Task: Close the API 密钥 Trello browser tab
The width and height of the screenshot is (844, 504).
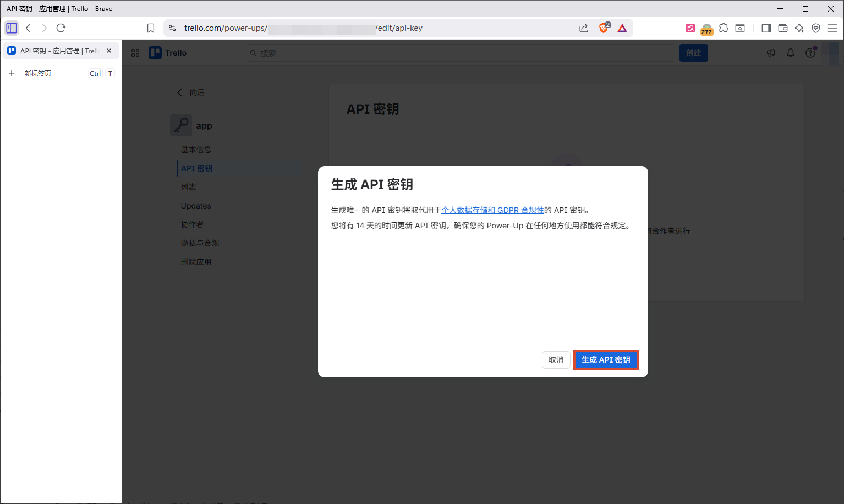Action: pyautogui.click(x=109, y=51)
